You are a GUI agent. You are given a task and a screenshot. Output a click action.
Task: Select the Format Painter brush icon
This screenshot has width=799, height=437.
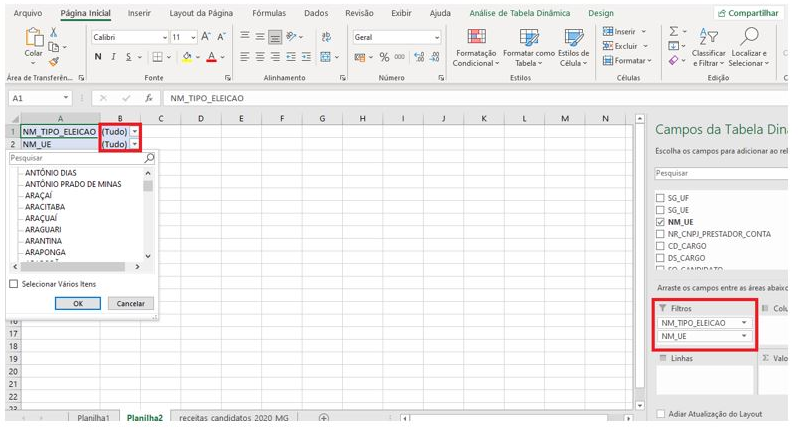54,61
